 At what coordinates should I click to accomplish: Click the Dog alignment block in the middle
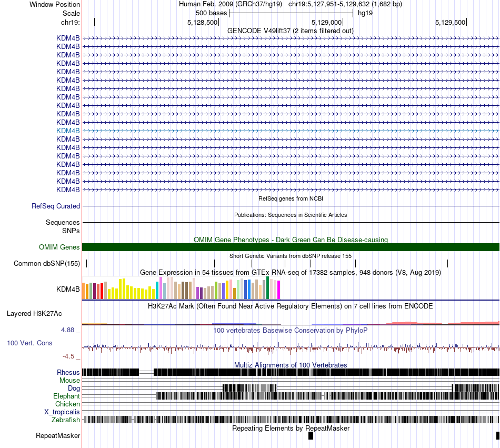coord(249,388)
